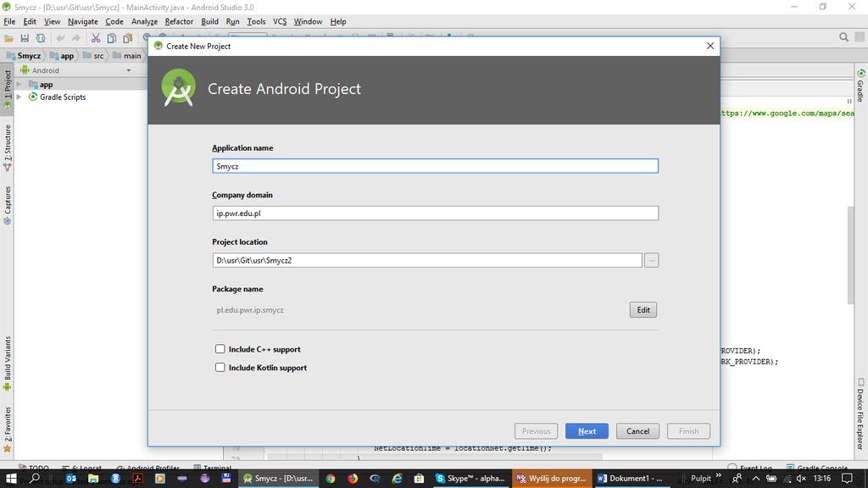Open the Tools menu
The image size is (868, 488).
tap(256, 21)
